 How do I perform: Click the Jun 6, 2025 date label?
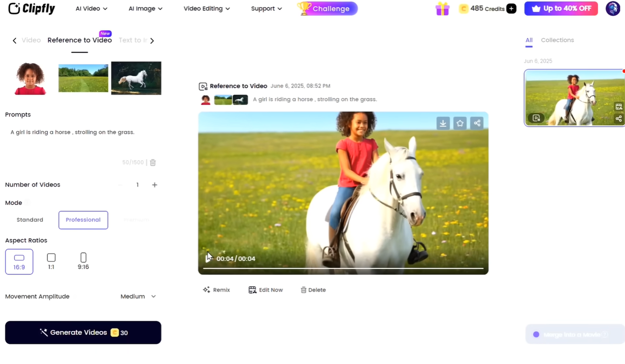(538, 61)
